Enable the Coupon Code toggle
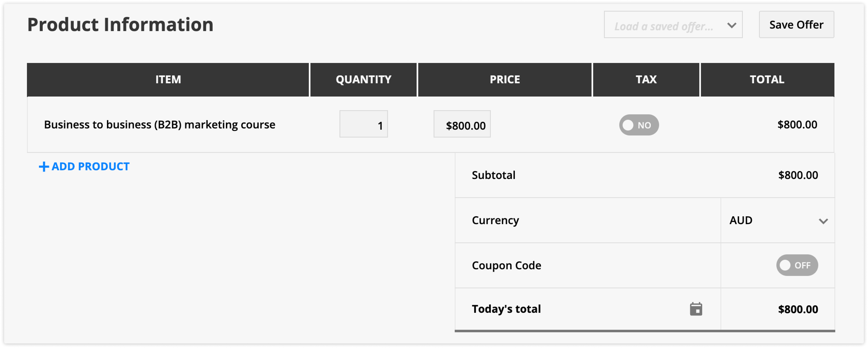Image resolution: width=868 pixels, height=348 pixels. [x=797, y=265]
